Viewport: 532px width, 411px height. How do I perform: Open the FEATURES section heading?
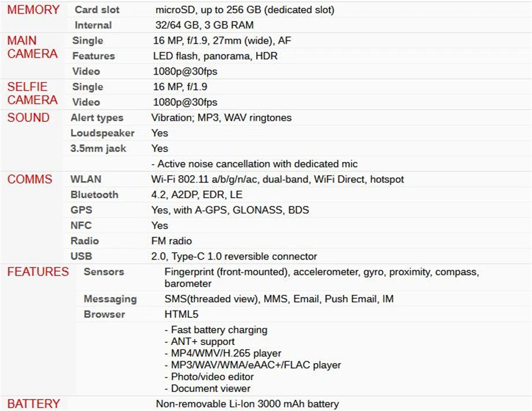[x=38, y=272]
